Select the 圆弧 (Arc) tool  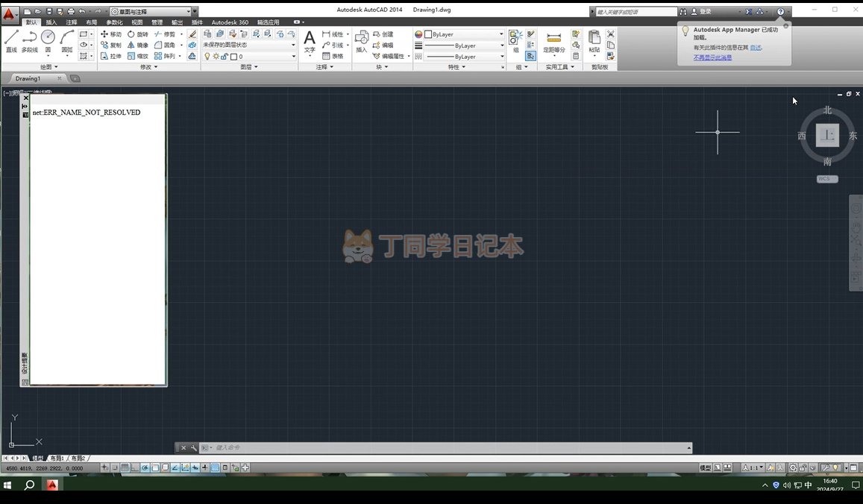tap(66, 41)
